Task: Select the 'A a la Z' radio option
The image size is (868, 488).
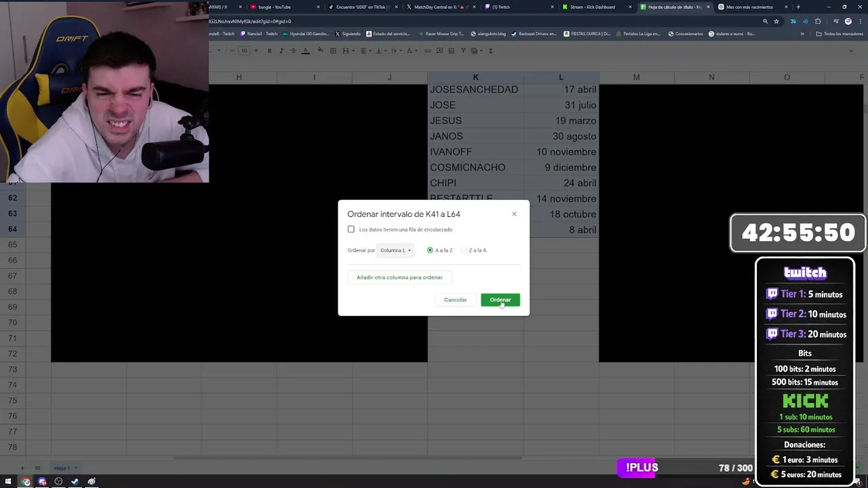Action: click(430, 250)
